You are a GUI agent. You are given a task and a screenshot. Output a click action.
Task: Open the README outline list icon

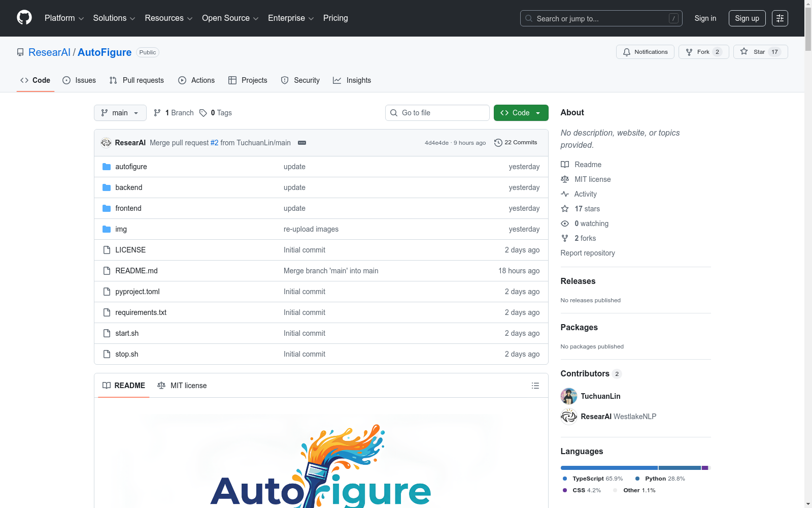(535, 386)
